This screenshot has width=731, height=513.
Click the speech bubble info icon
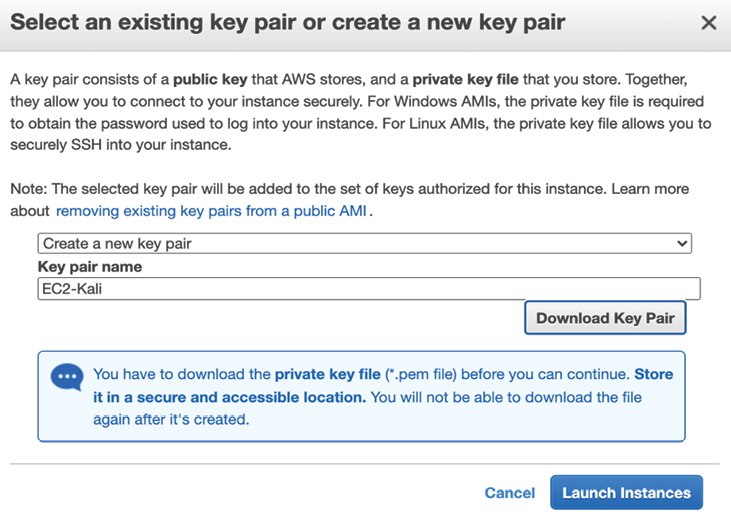click(x=67, y=377)
